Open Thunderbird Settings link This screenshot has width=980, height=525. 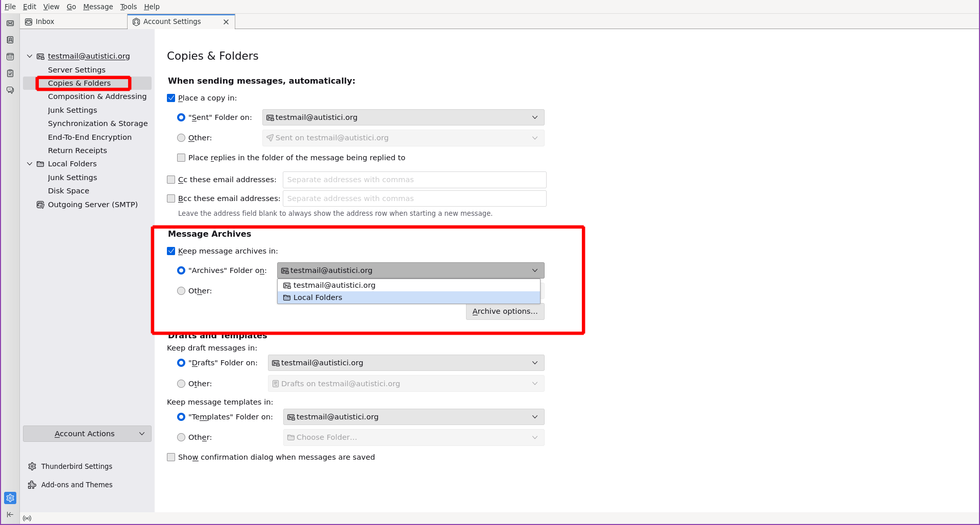[77, 466]
